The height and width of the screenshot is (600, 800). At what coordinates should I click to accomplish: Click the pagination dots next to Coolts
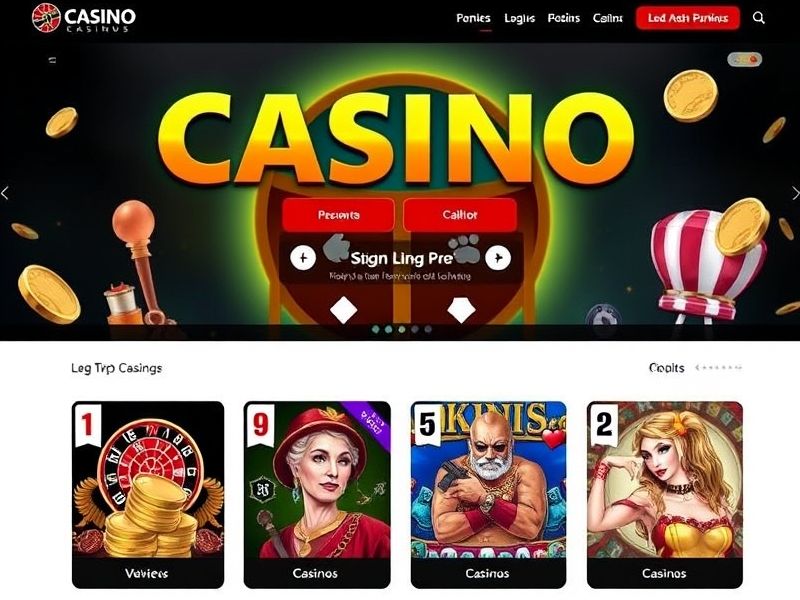(x=719, y=367)
